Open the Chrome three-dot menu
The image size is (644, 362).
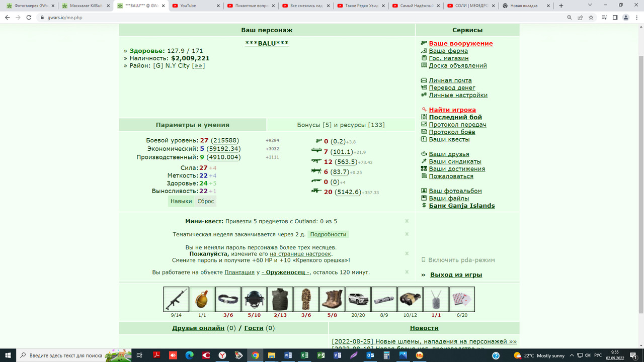point(636,17)
